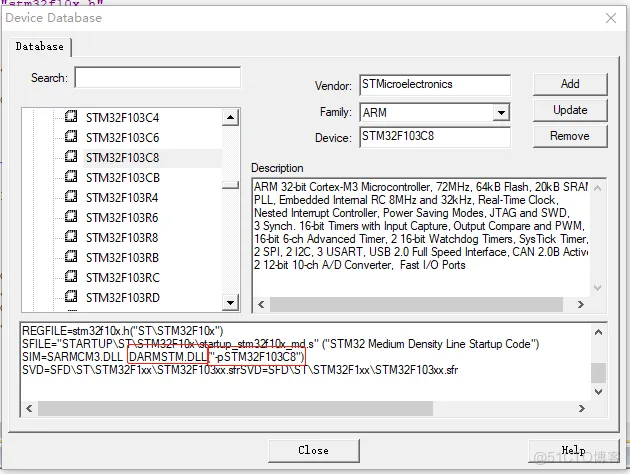Select STM32F103RD in the device list
This screenshot has width=630, height=474.
point(123,298)
